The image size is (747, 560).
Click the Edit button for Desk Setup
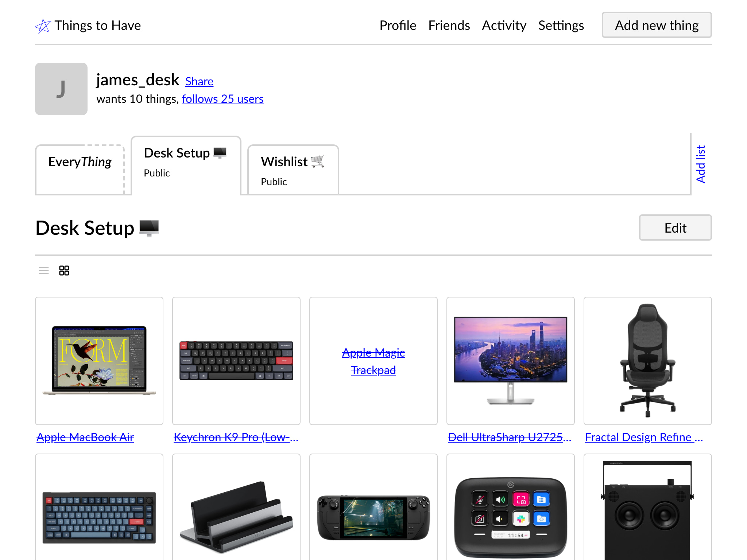[x=675, y=227]
